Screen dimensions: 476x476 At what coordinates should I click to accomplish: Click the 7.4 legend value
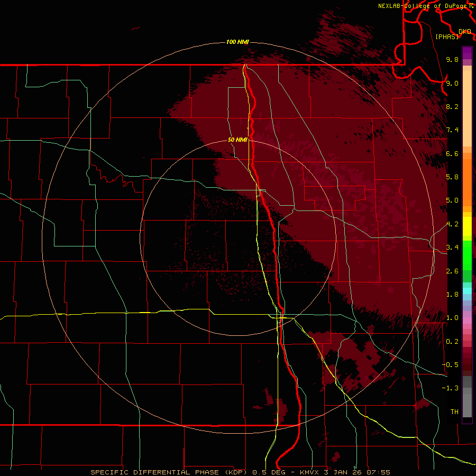tap(452, 130)
